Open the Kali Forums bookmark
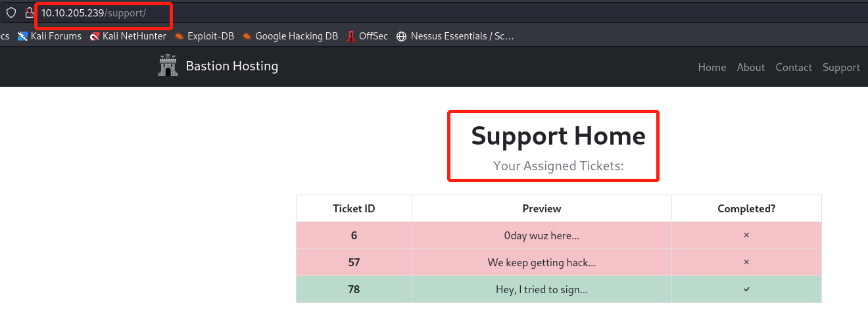Screen dimensions: 868x328 point(50,36)
